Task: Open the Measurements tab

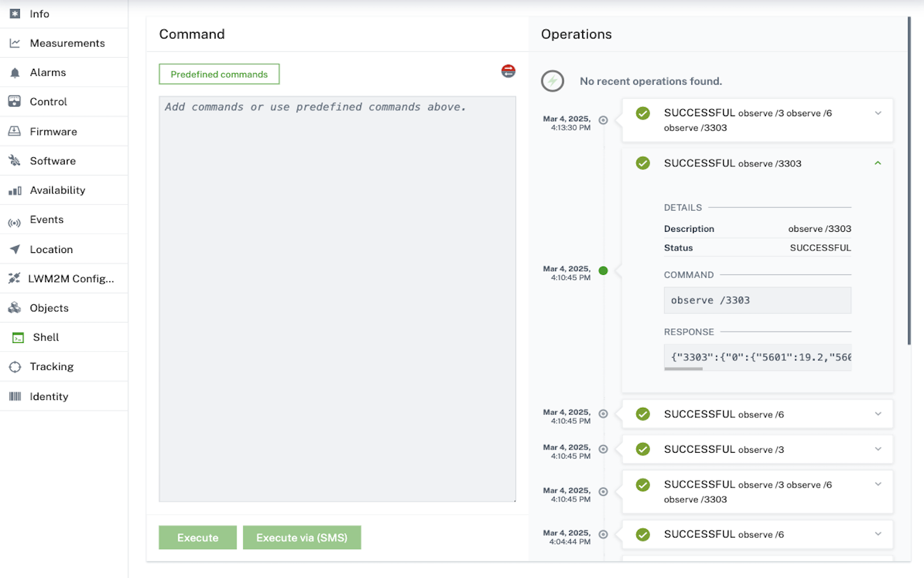Action: (67, 43)
